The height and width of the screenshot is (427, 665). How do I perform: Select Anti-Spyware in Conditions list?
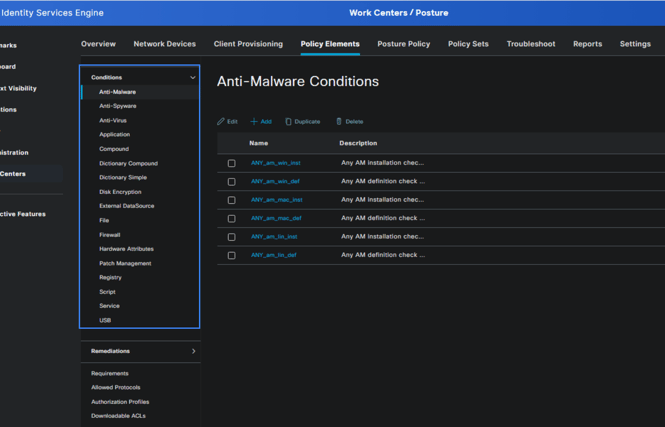[117, 106]
